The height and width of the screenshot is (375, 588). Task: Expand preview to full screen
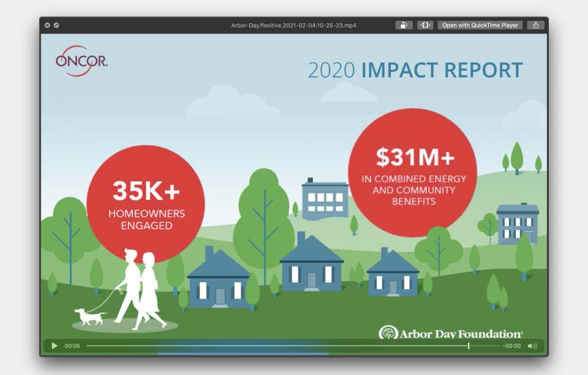(x=56, y=25)
